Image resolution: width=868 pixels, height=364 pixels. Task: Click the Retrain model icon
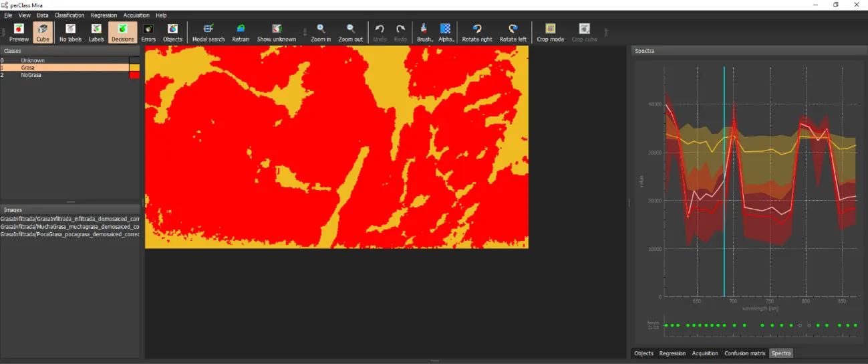(x=241, y=32)
